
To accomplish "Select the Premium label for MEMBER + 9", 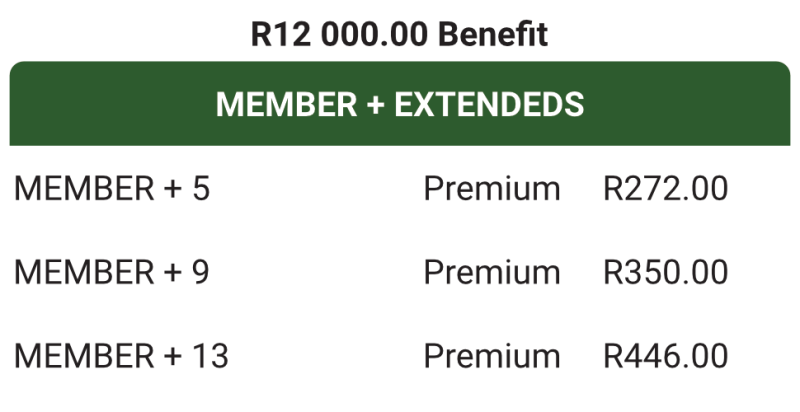I will tap(492, 272).
